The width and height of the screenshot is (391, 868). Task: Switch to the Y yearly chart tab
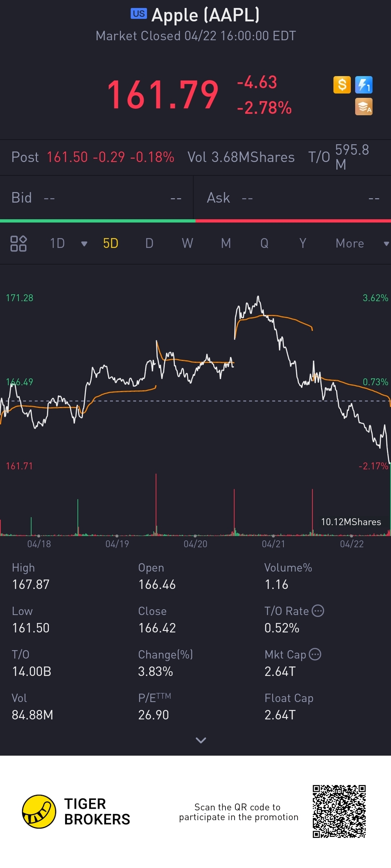click(303, 243)
